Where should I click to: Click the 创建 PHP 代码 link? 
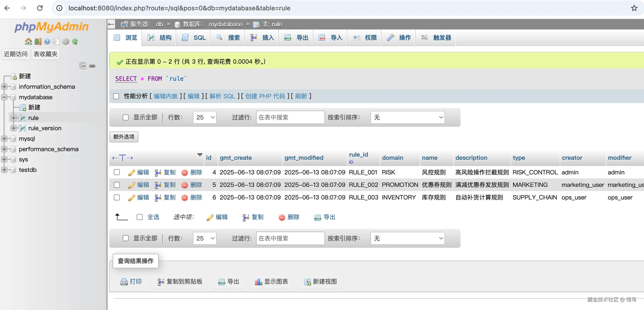265,96
